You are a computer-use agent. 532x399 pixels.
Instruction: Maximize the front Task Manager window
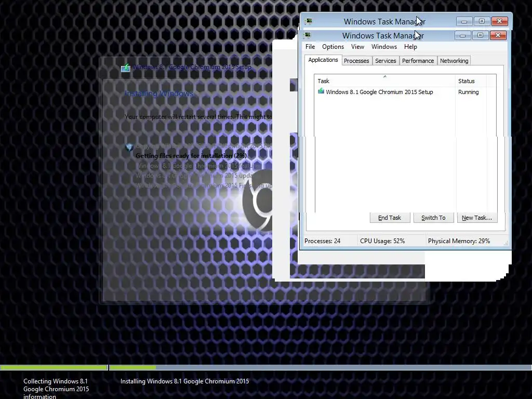(x=480, y=35)
